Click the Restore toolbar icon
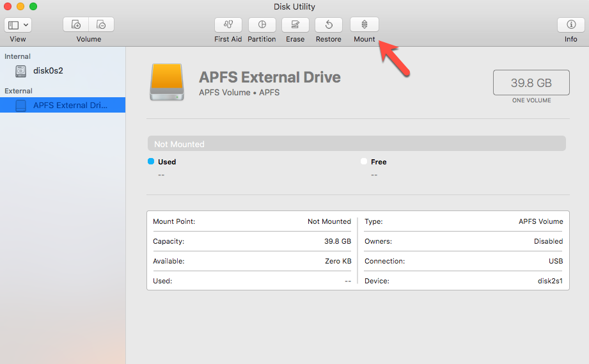The height and width of the screenshot is (364, 589). (x=329, y=25)
